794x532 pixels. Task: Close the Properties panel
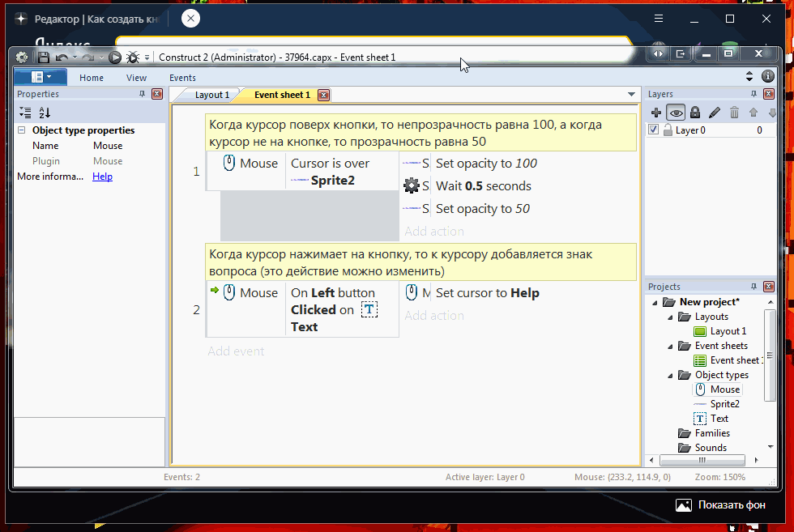point(157,94)
